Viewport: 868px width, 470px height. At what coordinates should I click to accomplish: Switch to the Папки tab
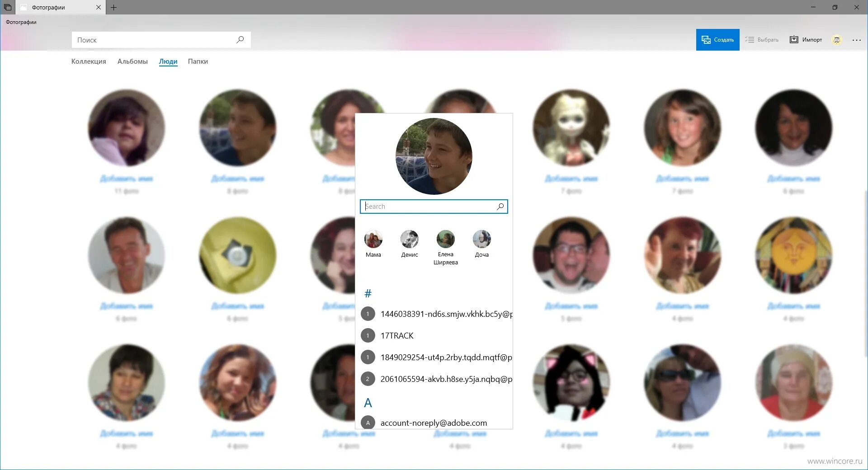tap(198, 61)
